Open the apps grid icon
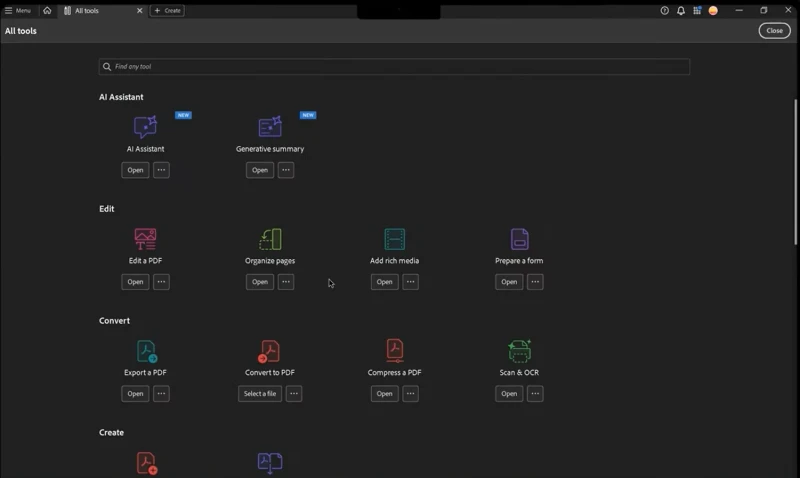Viewport: 800px width, 478px height. point(697,10)
